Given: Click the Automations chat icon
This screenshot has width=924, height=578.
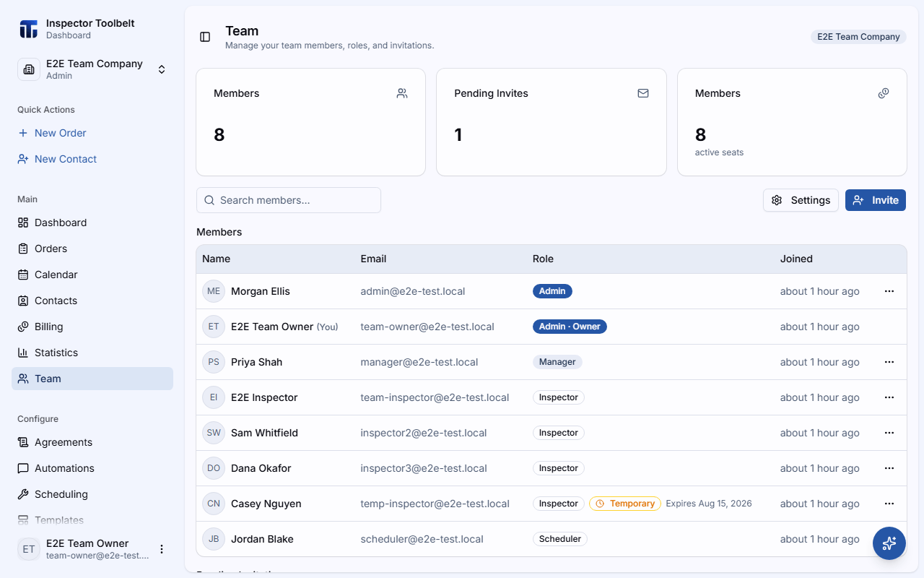Looking at the screenshot, I should pos(23,468).
